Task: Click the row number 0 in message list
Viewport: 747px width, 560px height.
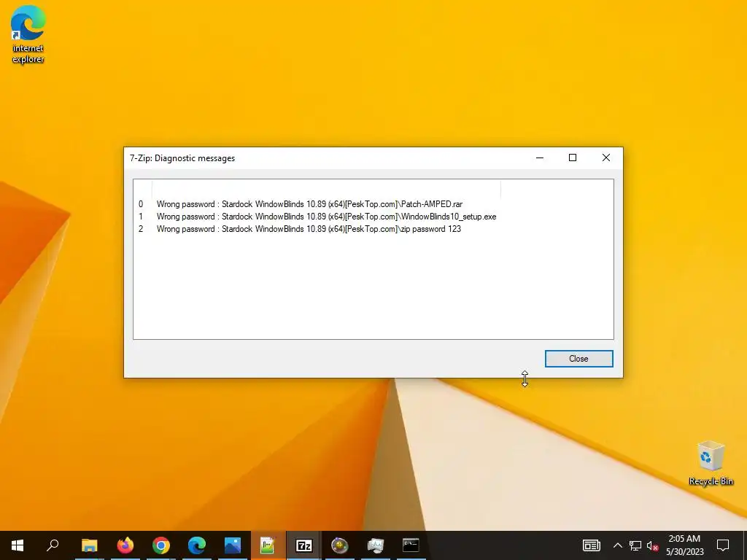Action: pyautogui.click(x=141, y=204)
